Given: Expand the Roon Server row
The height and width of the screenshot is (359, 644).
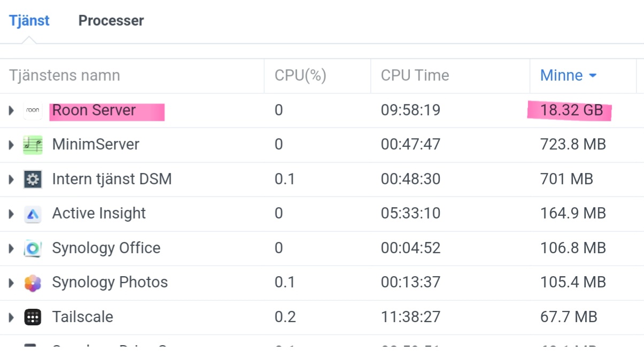Looking at the screenshot, I should pyautogui.click(x=11, y=111).
